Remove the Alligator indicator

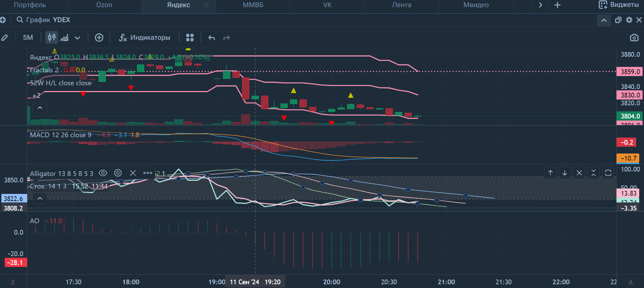coord(133,173)
